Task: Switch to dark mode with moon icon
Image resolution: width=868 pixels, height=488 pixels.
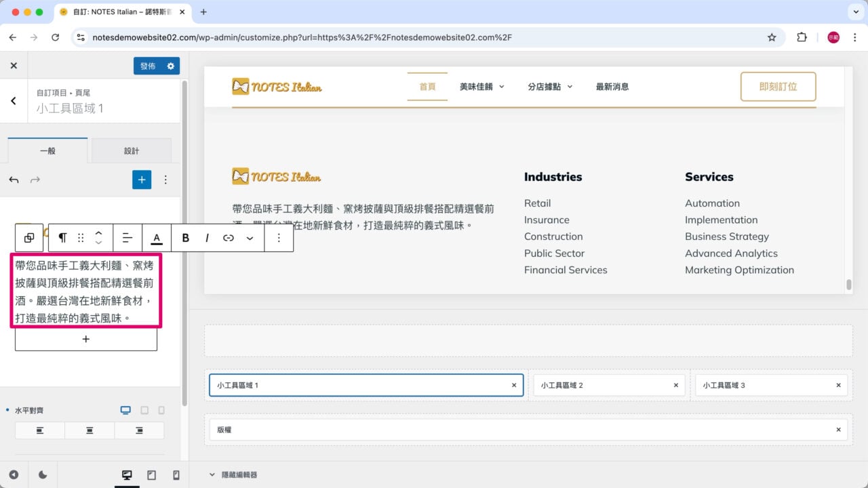Action: pyautogui.click(x=42, y=475)
